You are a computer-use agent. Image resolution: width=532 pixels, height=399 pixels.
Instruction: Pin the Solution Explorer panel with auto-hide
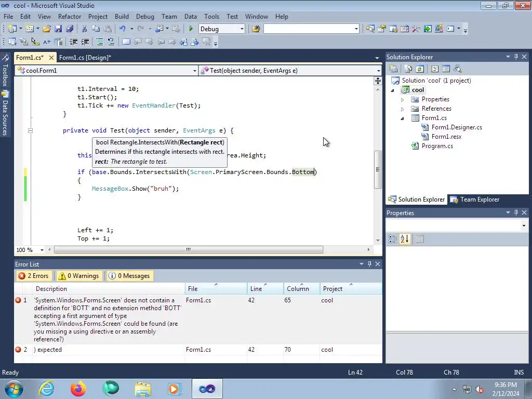[x=516, y=57]
